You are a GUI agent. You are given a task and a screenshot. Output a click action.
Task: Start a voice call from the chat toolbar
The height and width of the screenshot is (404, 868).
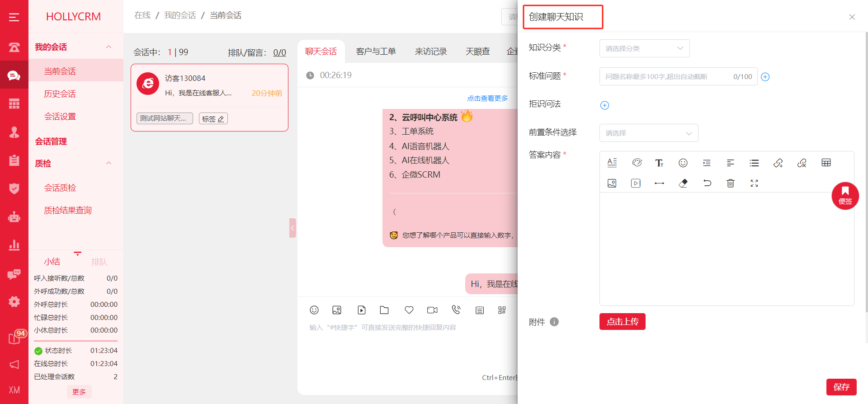coord(456,310)
